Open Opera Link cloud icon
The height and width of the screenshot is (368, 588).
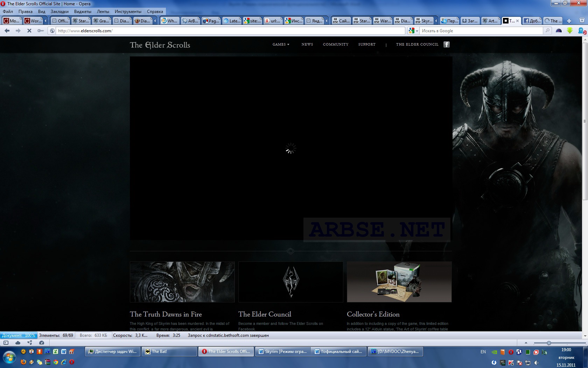coord(18,343)
